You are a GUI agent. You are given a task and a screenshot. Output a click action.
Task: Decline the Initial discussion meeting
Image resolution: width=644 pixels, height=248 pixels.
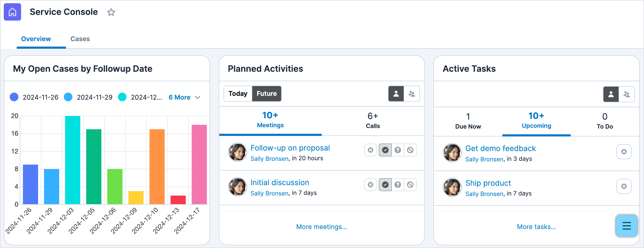click(x=410, y=185)
